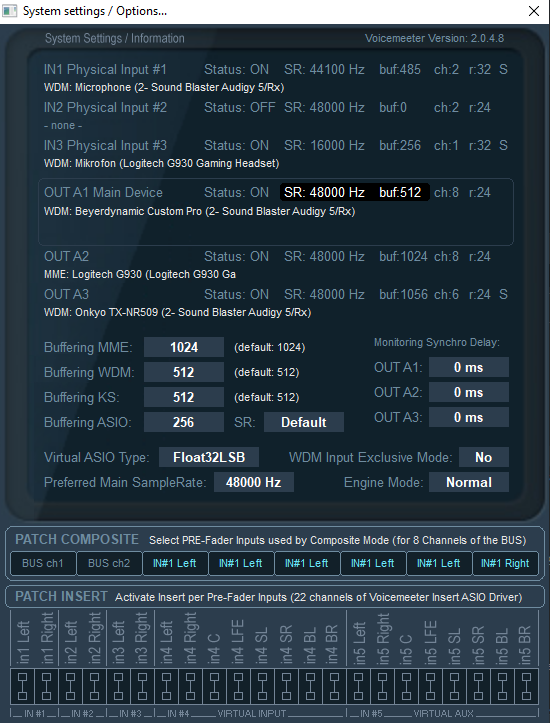Enable insert for in4 BR channel
This screenshot has width=550, height=723.
[334, 687]
